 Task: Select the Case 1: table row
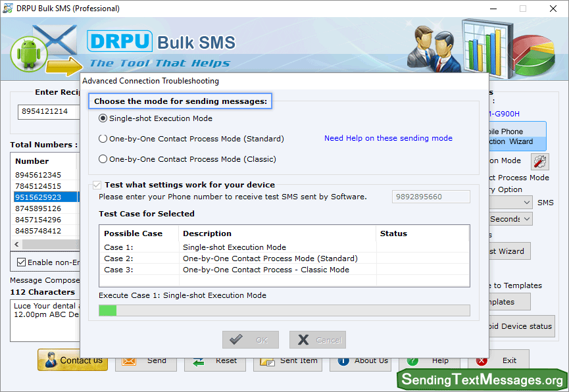284,247
